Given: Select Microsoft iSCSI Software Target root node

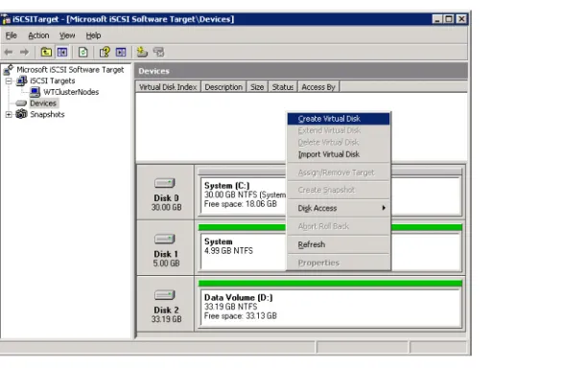Looking at the screenshot, I should tap(70, 70).
